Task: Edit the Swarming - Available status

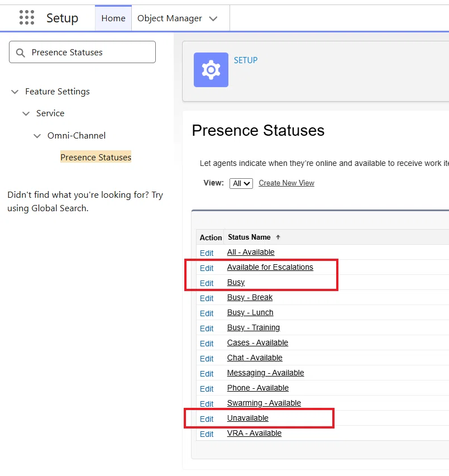Action: coord(207,404)
